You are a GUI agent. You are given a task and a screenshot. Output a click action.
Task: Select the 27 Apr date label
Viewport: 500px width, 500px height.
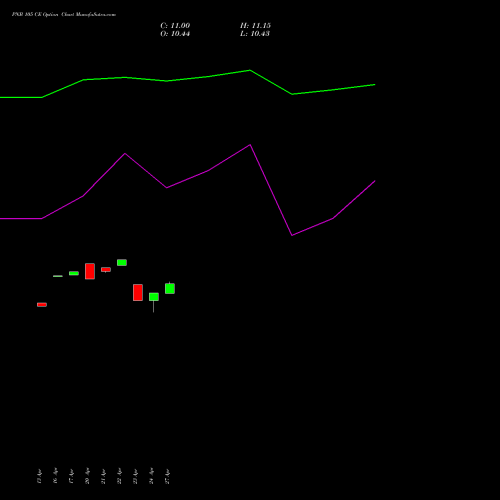coord(167,475)
